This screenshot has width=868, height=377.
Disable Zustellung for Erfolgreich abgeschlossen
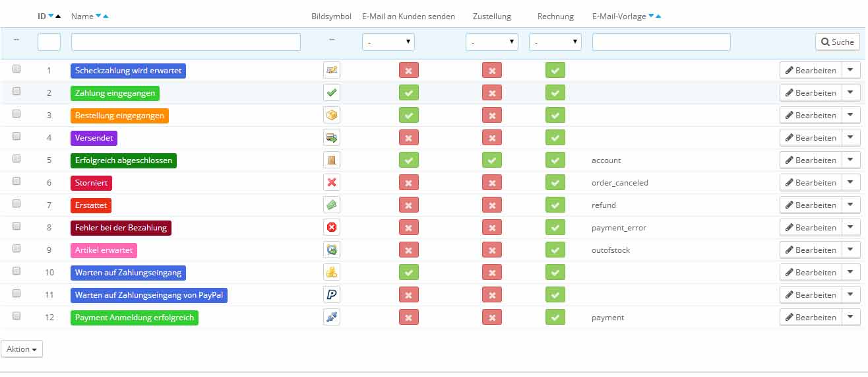point(492,160)
